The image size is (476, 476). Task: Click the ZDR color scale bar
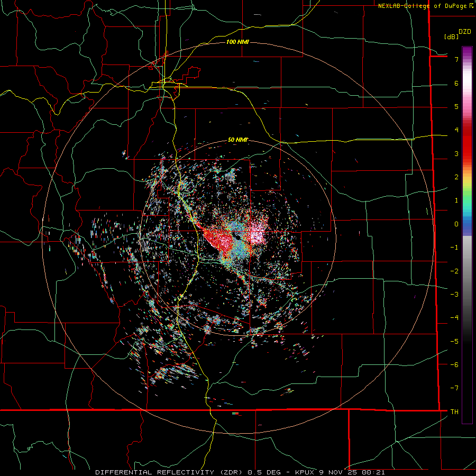coord(467,235)
